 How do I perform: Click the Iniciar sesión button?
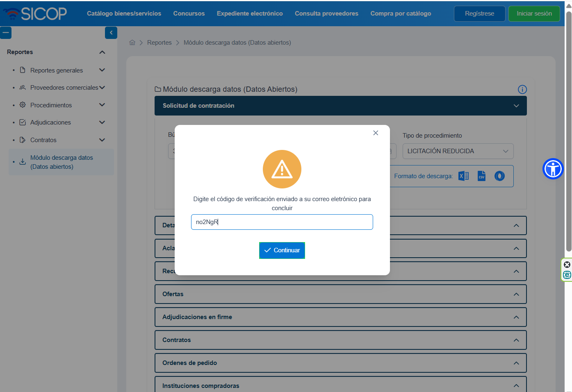tap(534, 13)
